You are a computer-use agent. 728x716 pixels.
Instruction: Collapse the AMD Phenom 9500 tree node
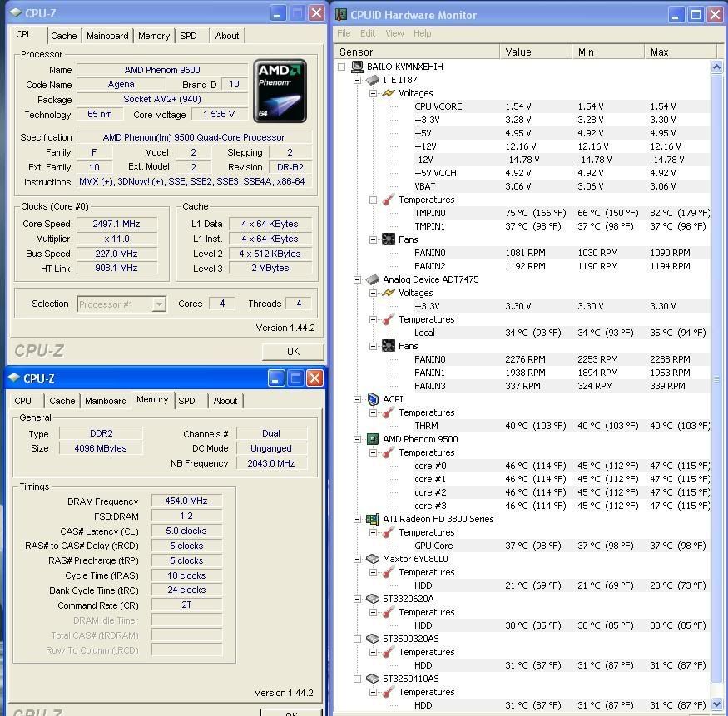357,439
